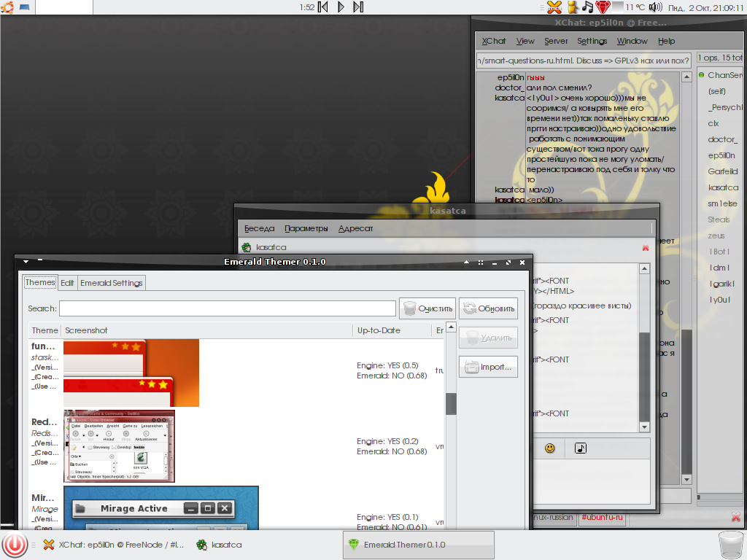The height and width of the screenshot is (560, 747).
Task: Select the Red theme screenshot thumbnail
Action: click(x=119, y=446)
